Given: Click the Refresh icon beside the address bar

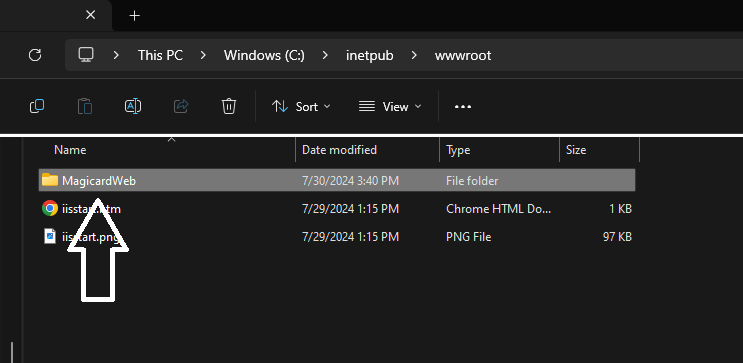Looking at the screenshot, I should [x=35, y=55].
